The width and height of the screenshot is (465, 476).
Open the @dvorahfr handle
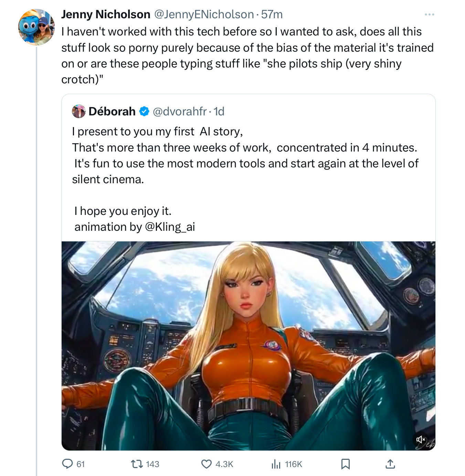179,111
